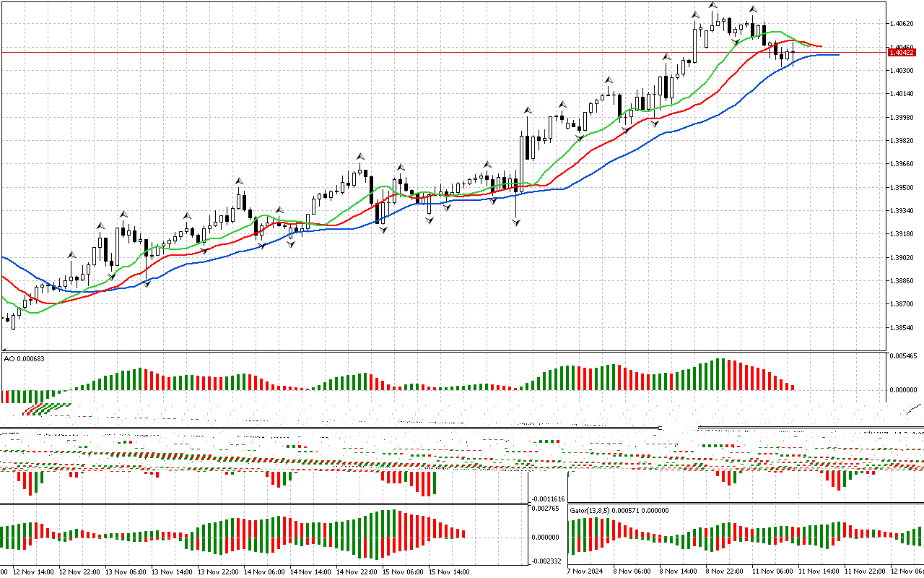Click the 13 Nov 14:00 time label

coord(172,571)
